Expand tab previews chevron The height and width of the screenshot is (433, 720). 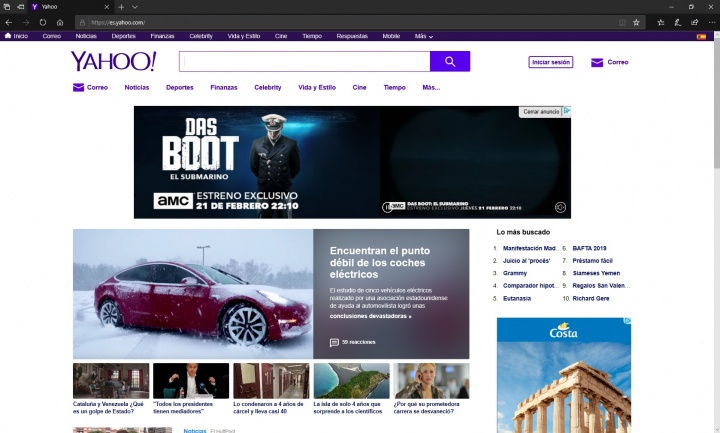click(135, 7)
